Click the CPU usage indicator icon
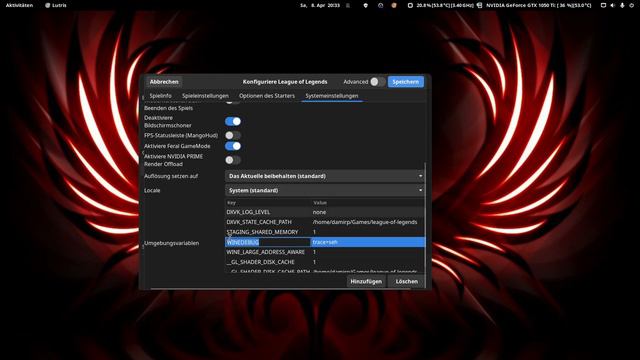 point(410,5)
